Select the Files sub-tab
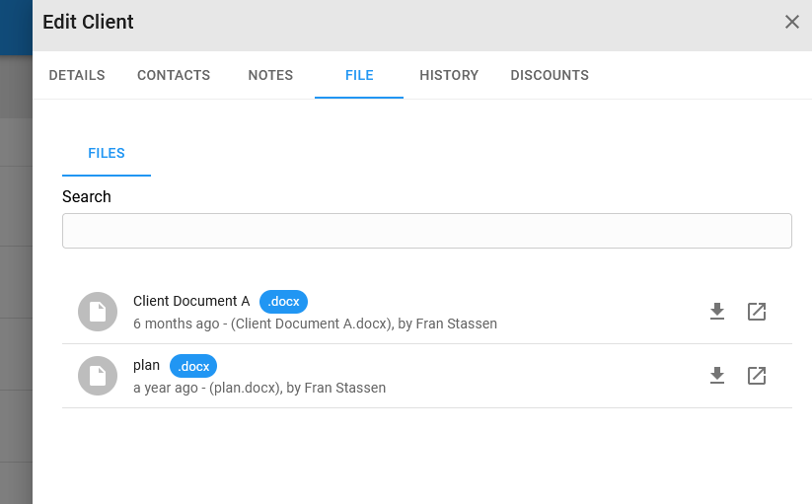The height and width of the screenshot is (504, 812). (x=107, y=153)
